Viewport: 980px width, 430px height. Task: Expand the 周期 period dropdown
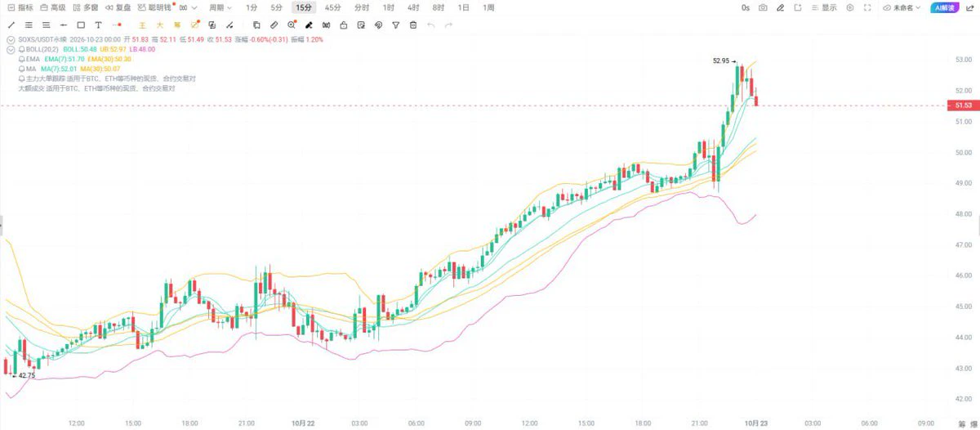pos(220,7)
